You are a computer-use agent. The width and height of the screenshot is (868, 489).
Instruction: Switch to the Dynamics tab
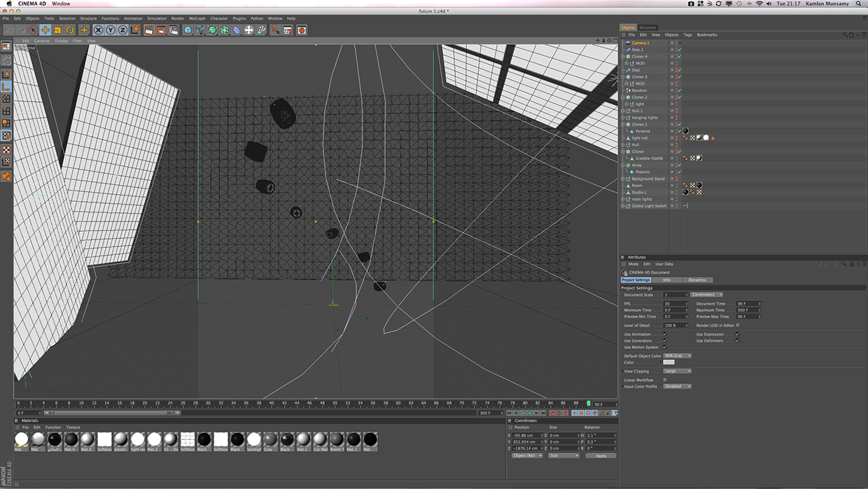point(697,280)
